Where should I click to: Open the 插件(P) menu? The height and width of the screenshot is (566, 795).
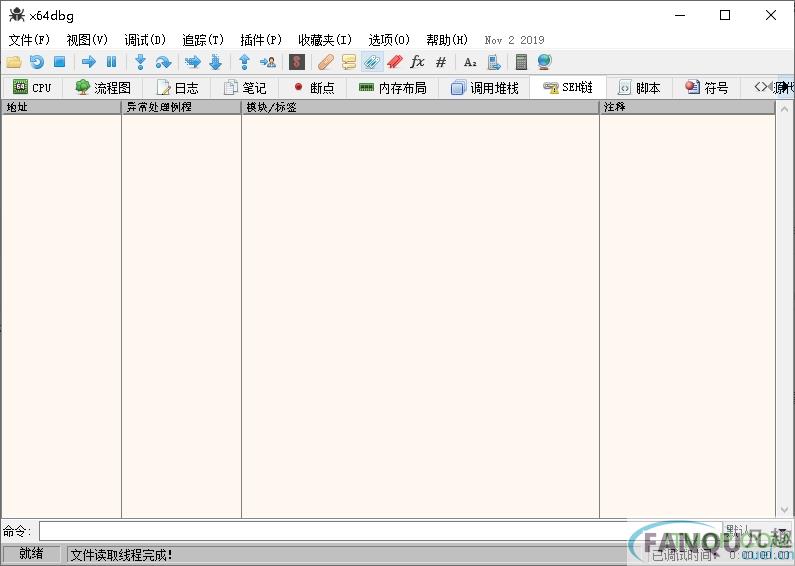coord(261,40)
